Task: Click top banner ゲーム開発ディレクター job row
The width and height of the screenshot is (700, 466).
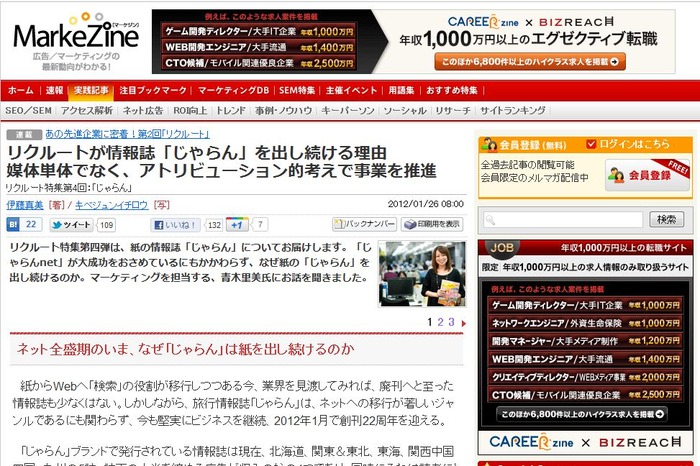Action: coord(258,31)
